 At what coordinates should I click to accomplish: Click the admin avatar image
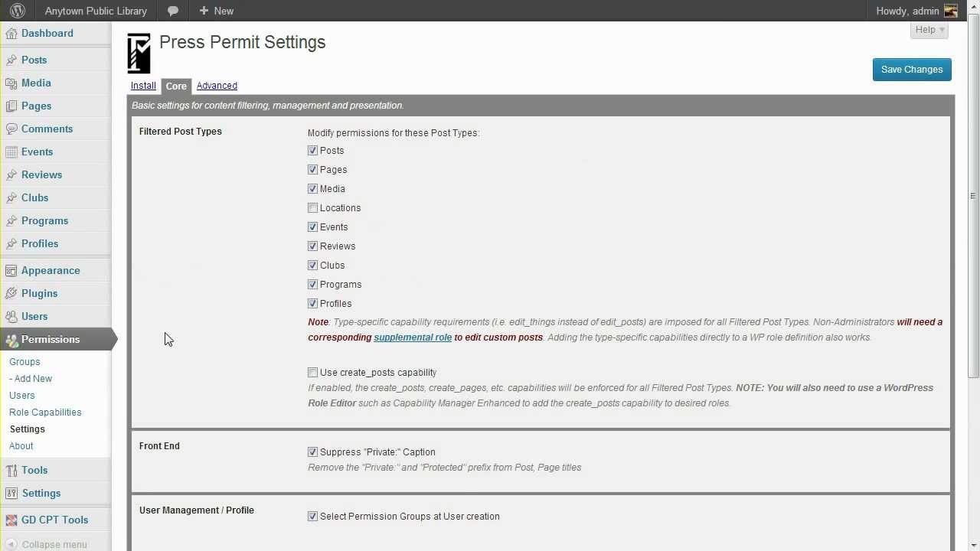click(x=951, y=11)
